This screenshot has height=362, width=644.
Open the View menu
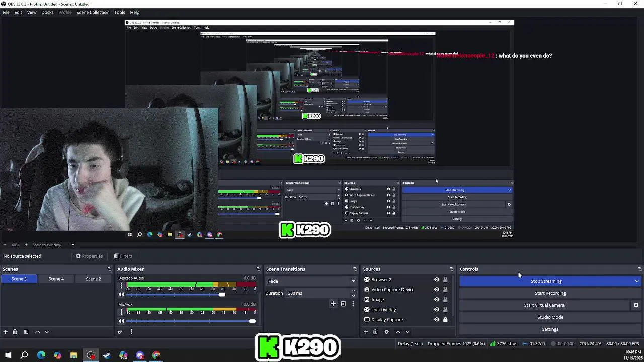[32, 12]
